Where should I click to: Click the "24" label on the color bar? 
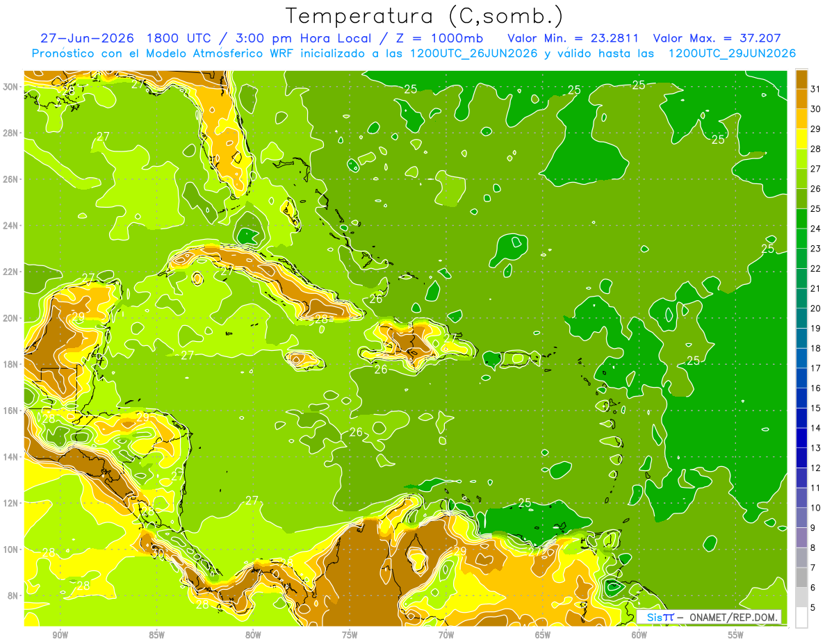tap(816, 229)
